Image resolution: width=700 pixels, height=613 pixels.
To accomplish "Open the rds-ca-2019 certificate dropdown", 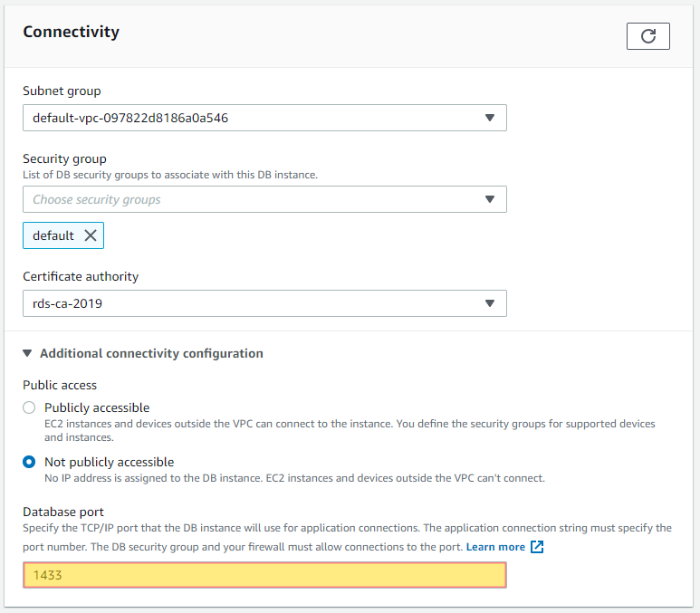I will [x=264, y=303].
